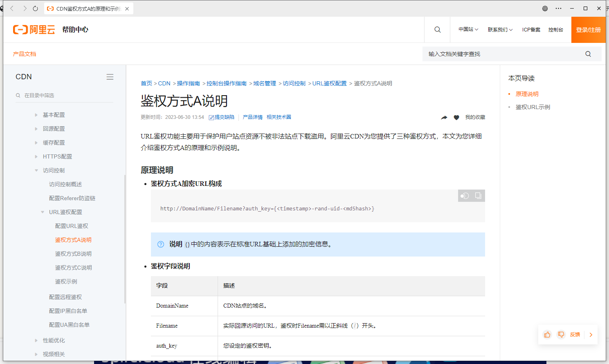Screen dimensions: 609x364
Task: Click the 阿里云 logo
Action: click(34, 29)
